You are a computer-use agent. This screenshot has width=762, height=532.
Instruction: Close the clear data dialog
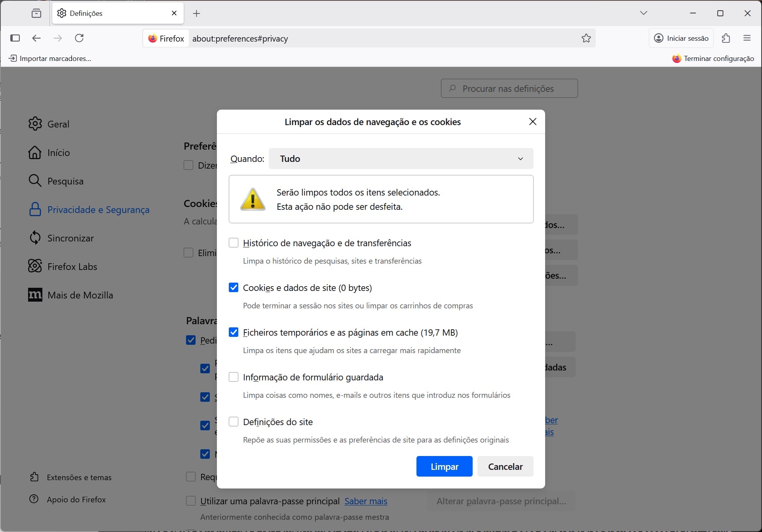(533, 122)
